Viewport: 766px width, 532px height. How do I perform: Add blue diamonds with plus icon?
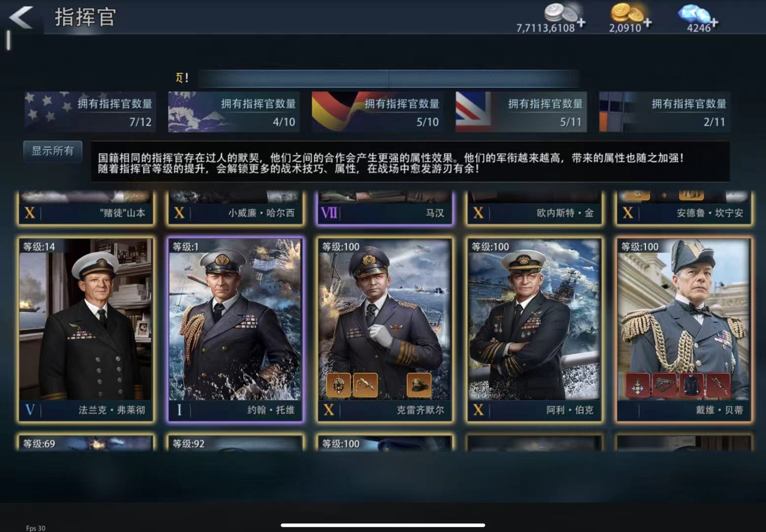(713, 23)
